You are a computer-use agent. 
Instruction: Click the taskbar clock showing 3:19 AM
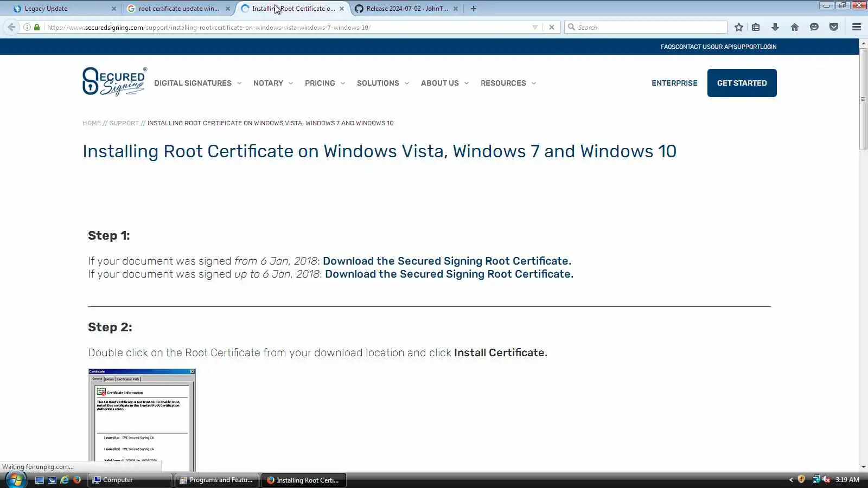pyautogui.click(x=847, y=480)
